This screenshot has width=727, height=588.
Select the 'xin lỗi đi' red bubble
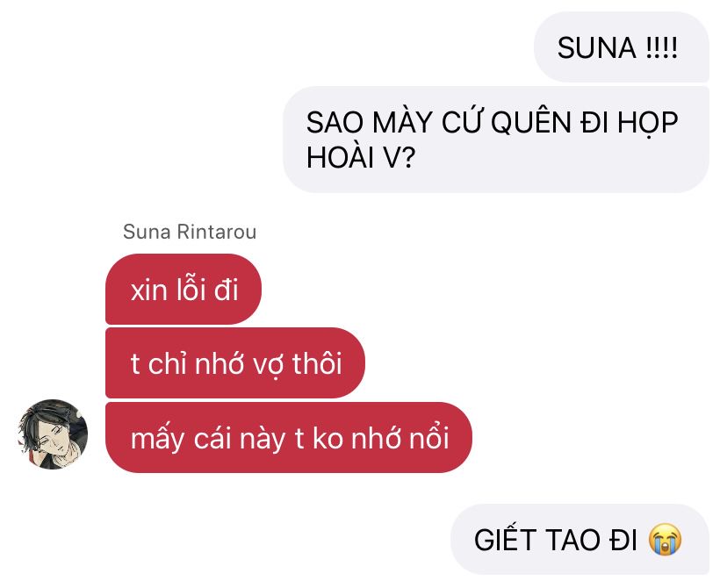point(184,289)
